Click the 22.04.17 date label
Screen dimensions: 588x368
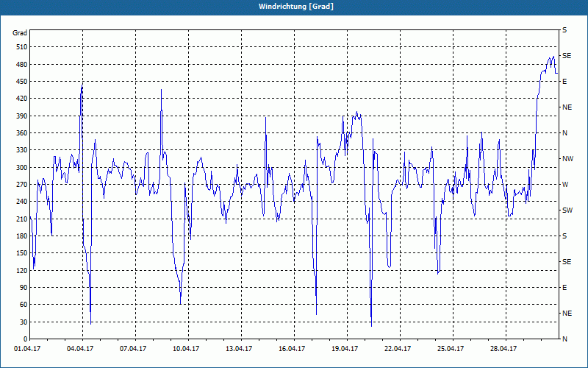click(x=398, y=349)
